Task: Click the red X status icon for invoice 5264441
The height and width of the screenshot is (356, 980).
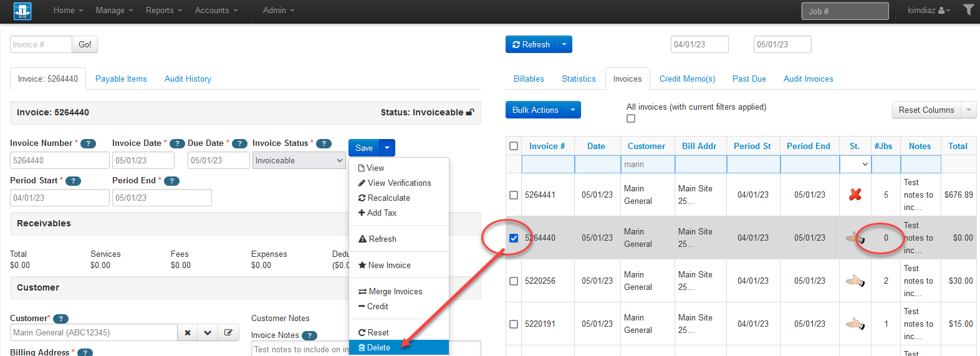Action: pos(855,195)
